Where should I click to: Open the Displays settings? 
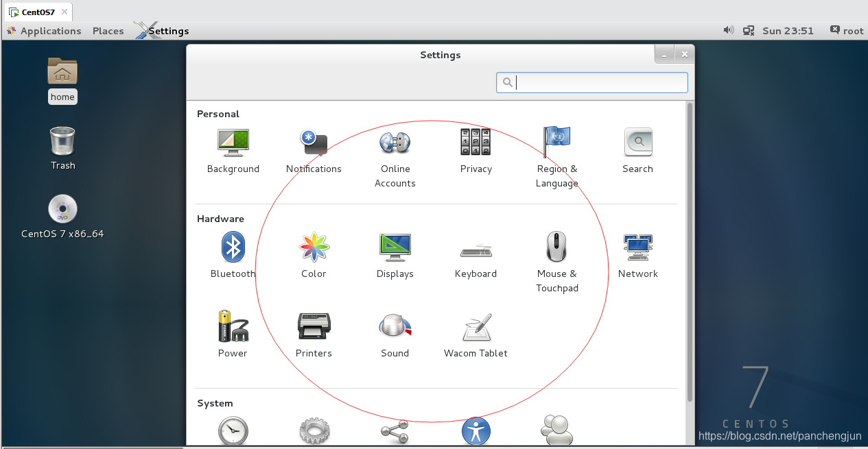395,256
